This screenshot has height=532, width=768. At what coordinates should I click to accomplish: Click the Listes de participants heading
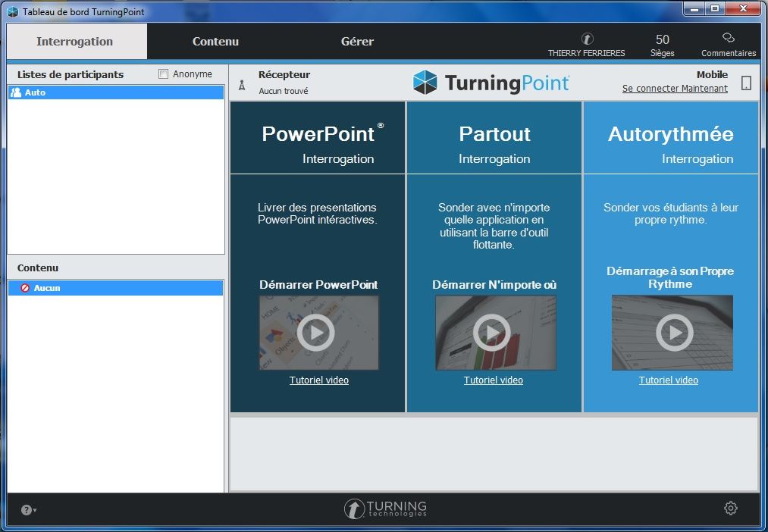coord(71,74)
